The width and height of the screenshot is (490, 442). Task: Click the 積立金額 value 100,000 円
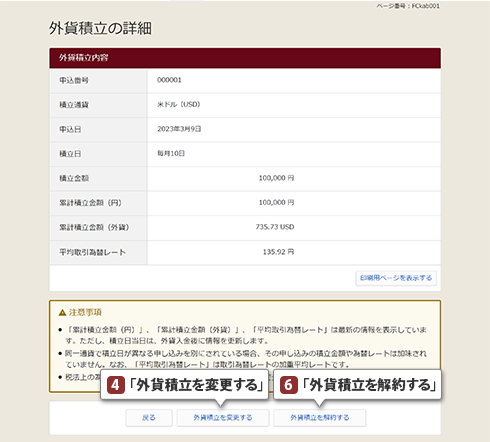(x=276, y=178)
